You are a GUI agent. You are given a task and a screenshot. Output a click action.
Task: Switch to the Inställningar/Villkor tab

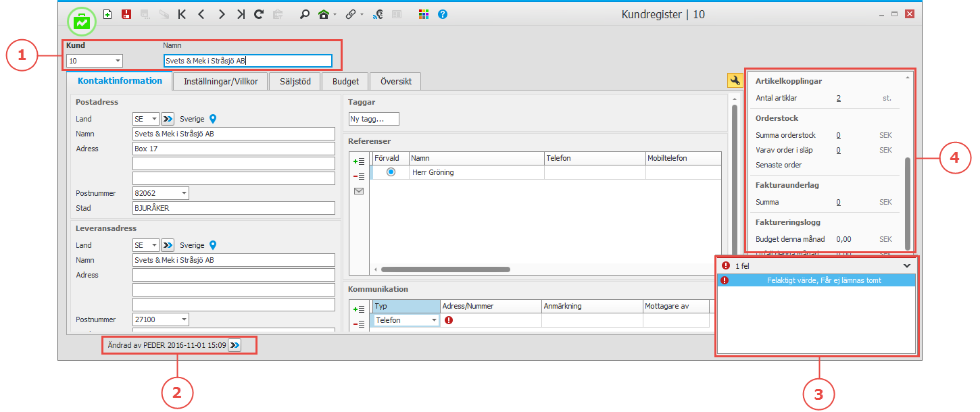coord(216,82)
